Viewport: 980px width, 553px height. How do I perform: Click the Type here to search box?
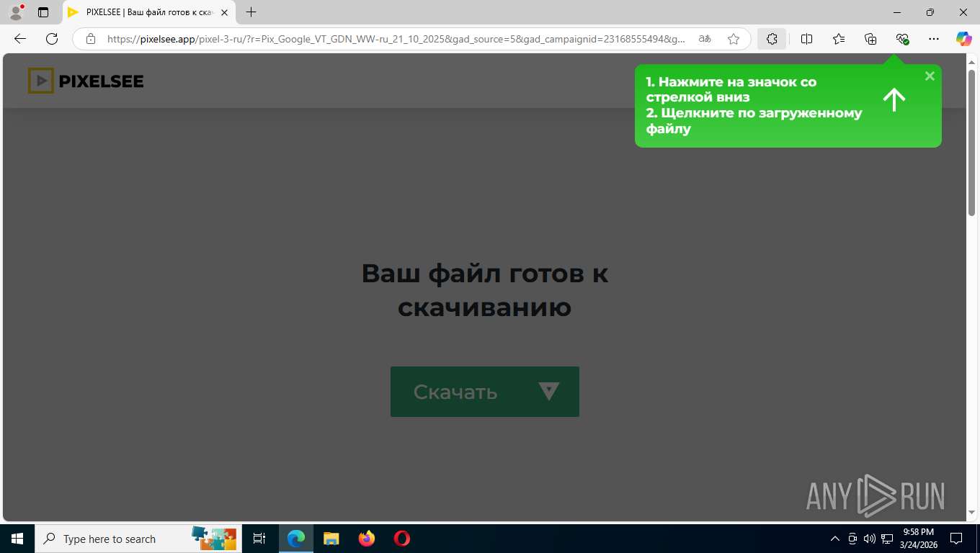(x=138, y=539)
